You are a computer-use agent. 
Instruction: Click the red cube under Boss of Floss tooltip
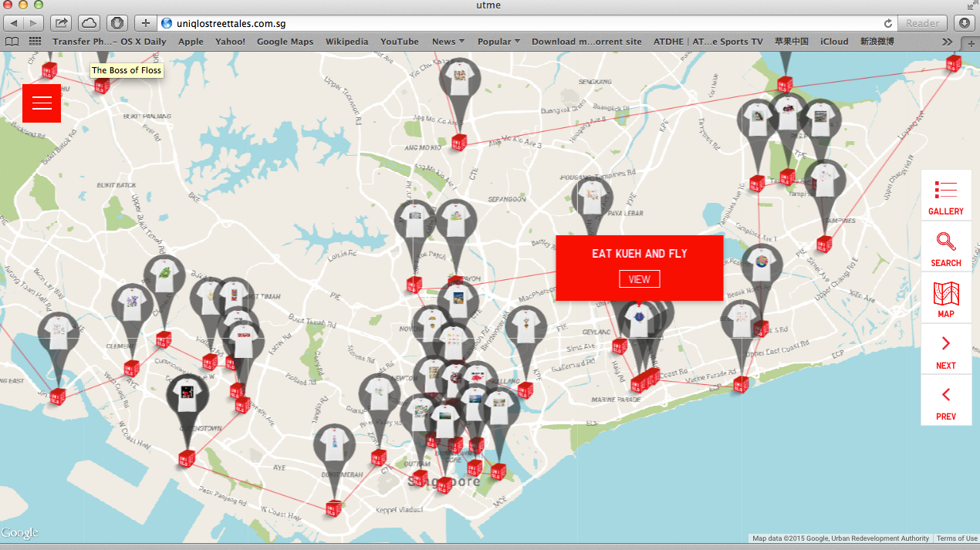coord(101,85)
